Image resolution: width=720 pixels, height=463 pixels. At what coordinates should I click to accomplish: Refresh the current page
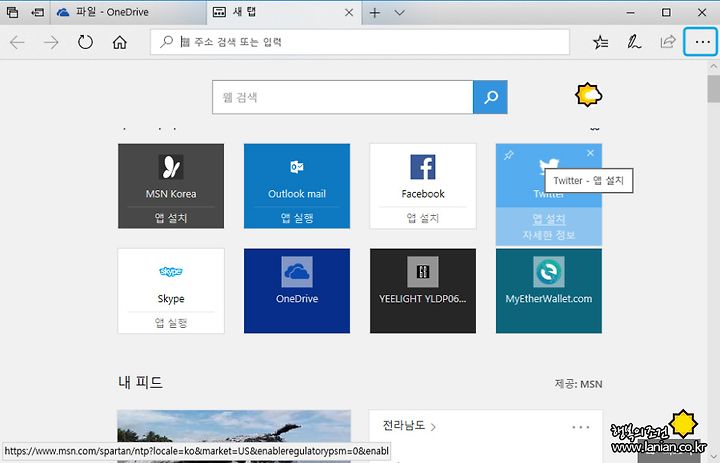(85, 42)
